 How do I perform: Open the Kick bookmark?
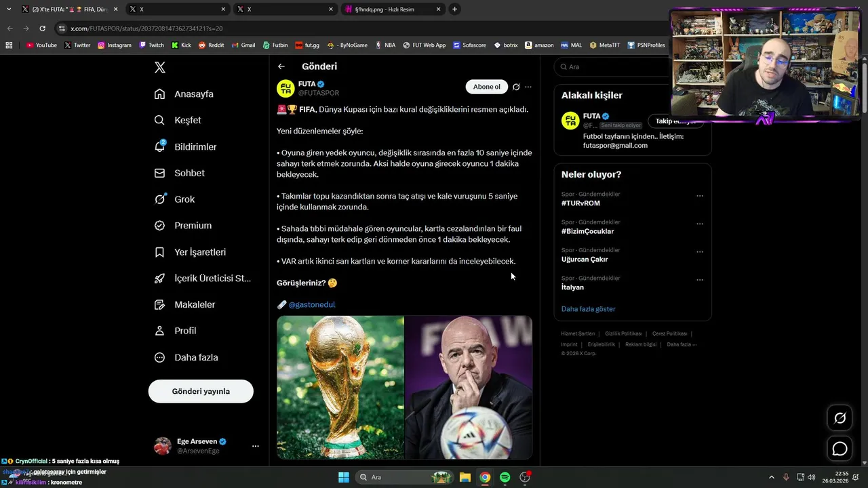tap(181, 45)
